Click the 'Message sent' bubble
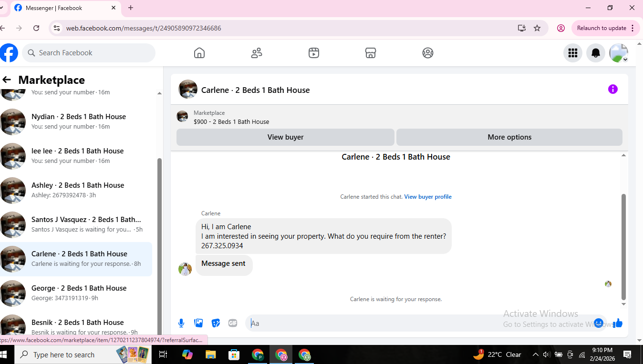This screenshot has width=643, height=364. pyautogui.click(x=224, y=265)
